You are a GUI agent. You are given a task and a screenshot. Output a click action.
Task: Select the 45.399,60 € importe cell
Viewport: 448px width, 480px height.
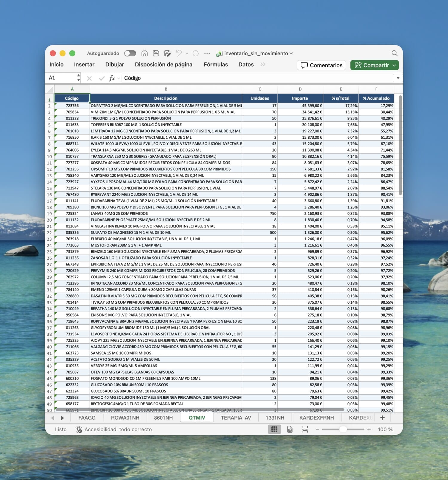click(x=300, y=106)
